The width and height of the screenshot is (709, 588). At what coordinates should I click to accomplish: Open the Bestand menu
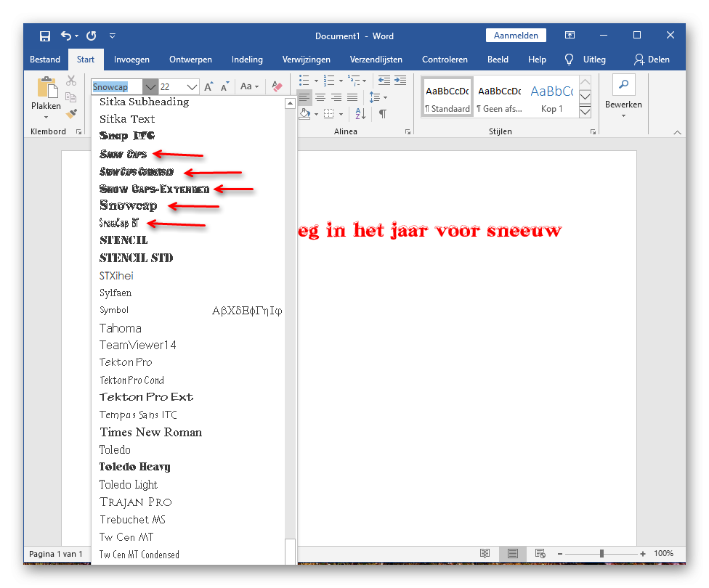[x=45, y=60]
